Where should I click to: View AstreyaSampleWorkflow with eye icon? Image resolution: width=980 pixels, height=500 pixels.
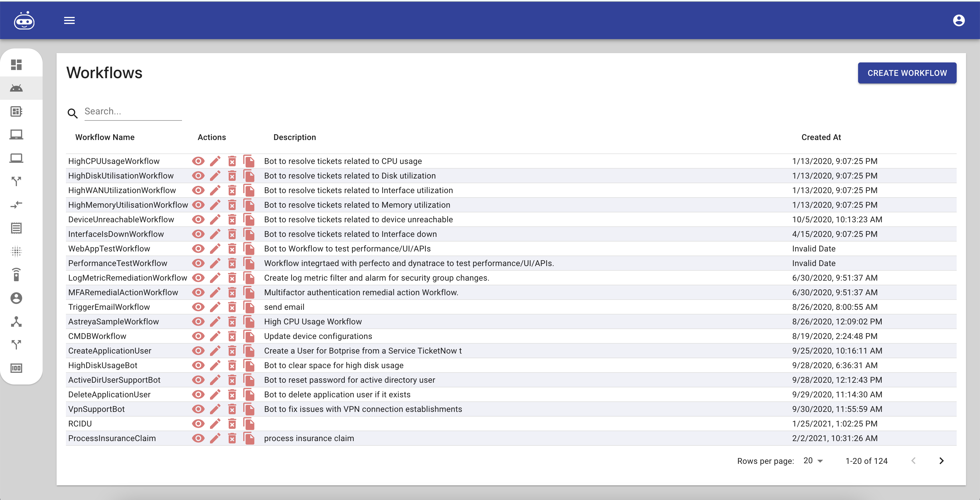tap(198, 321)
